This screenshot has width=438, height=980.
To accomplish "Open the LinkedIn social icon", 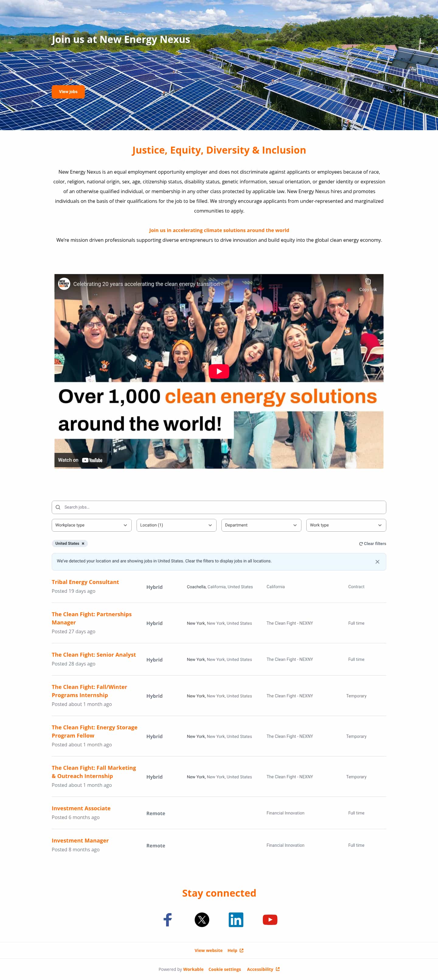I will (x=236, y=920).
